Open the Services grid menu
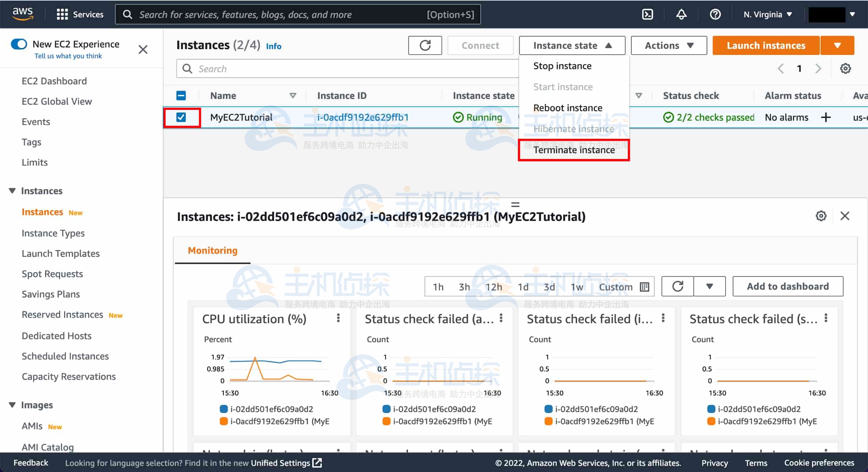The height and width of the screenshot is (472, 868). [x=62, y=14]
